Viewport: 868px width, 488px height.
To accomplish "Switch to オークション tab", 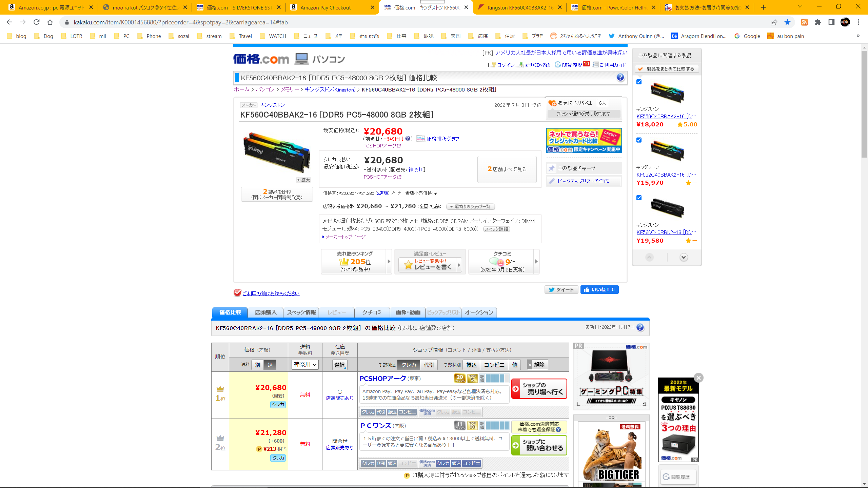I will [x=479, y=312].
